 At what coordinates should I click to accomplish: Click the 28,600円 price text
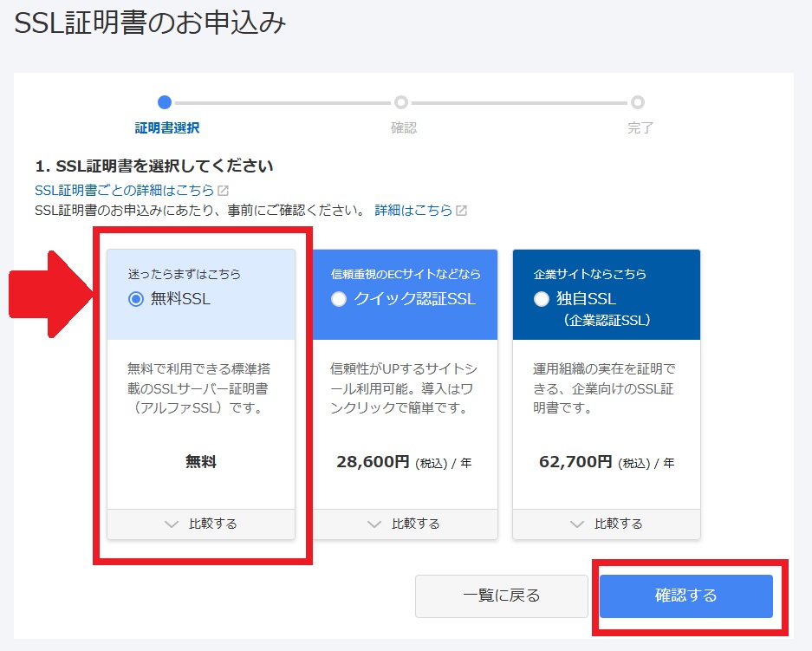[x=373, y=461]
